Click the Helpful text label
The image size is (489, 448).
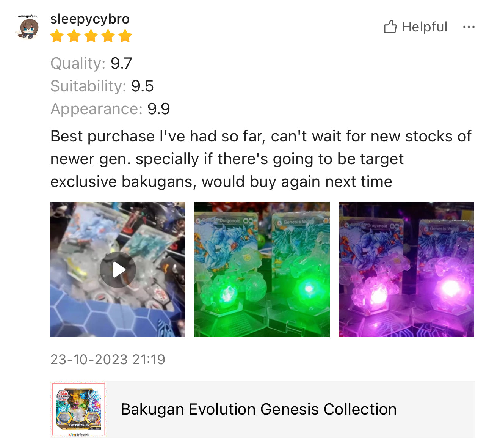tap(425, 27)
